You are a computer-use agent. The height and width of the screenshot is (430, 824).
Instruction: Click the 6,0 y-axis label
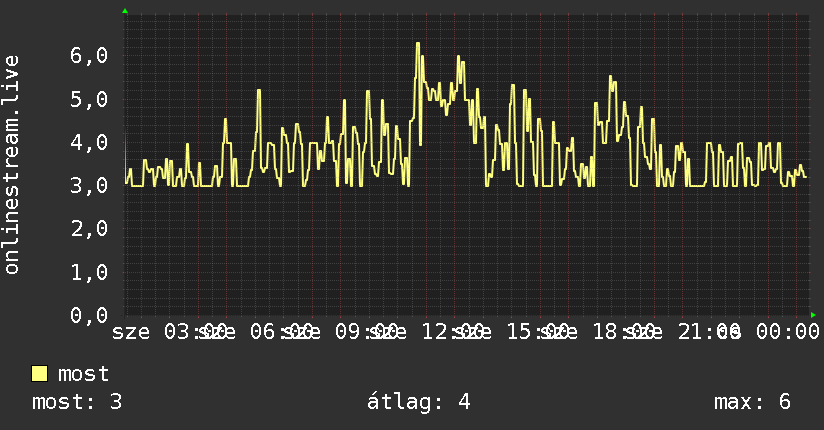pos(89,55)
